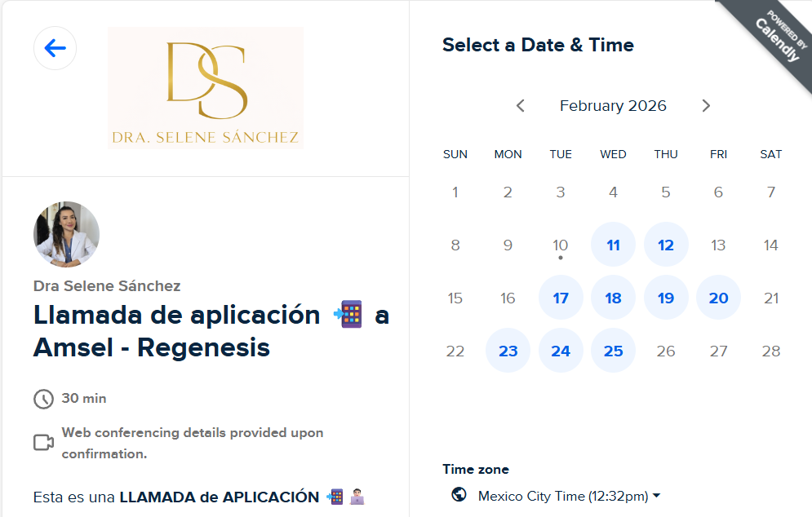
Task: Click Dra Selene Sánchez's profile photo
Action: (x=66, y=235)
